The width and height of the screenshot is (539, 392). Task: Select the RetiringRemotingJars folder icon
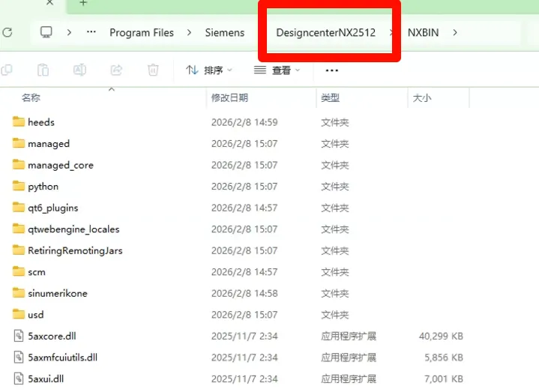(x=19, y=250)
